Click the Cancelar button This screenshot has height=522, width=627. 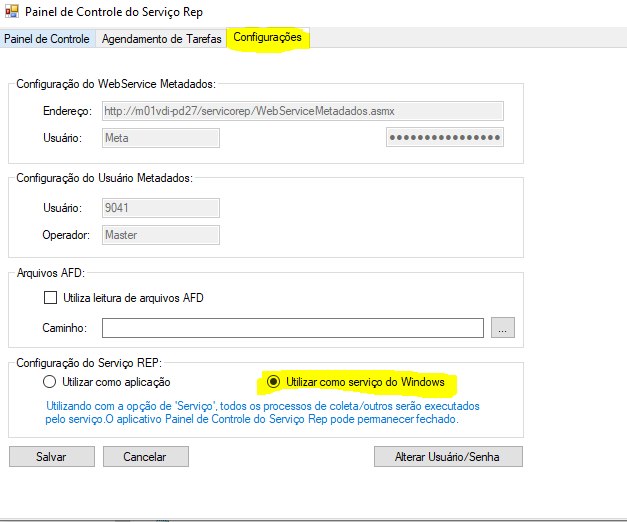(145, 457)
